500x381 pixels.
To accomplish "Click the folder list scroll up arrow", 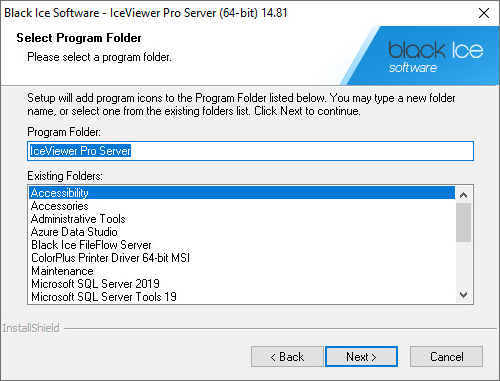I will click(463, 195).
